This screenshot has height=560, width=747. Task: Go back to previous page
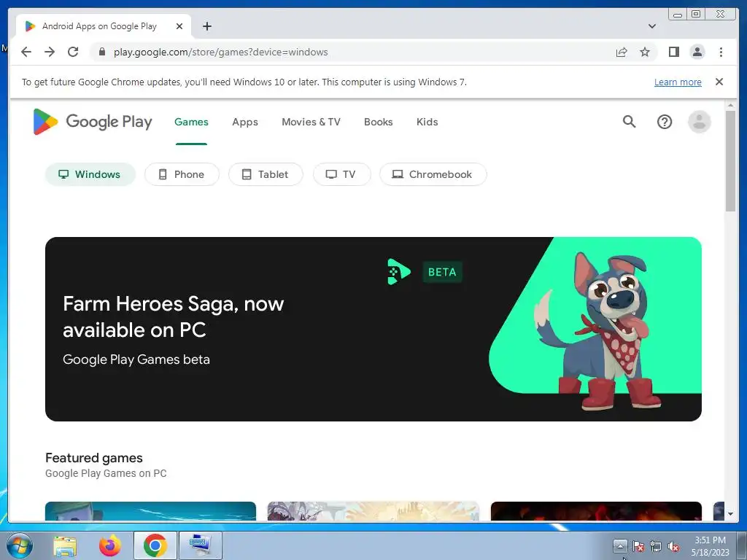26,52
